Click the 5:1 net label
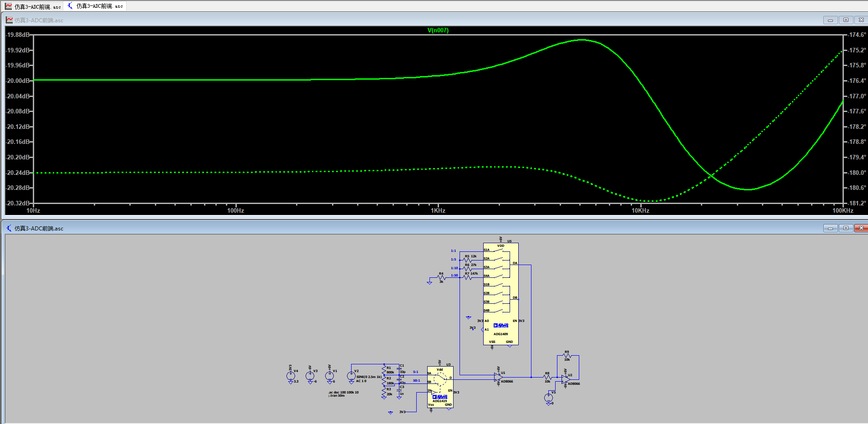 pyautogui.click(x=415, y=372)
